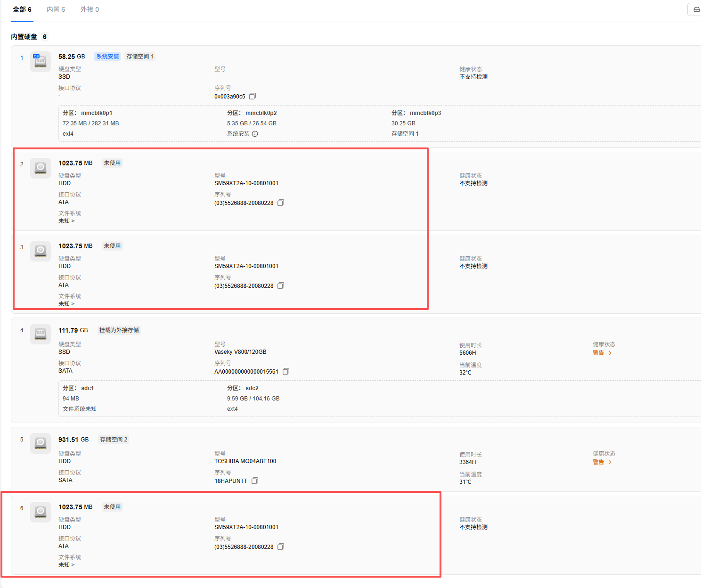Image resolution: width=701 pixels, height=588 pixels.
Task: Copy the serial number of disk 6
Action: click(281, 547)
